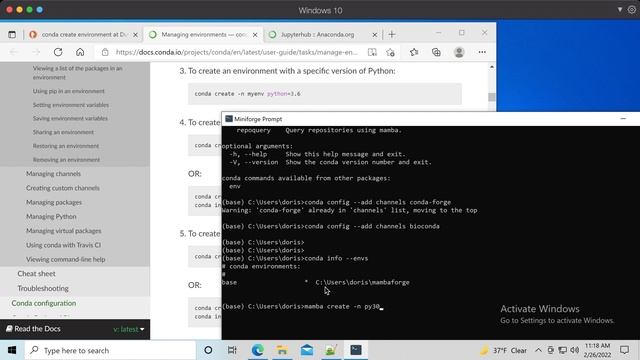Open immersive reader icon in address bar
This screenshot has width=640, height=360.
(372, 52)
